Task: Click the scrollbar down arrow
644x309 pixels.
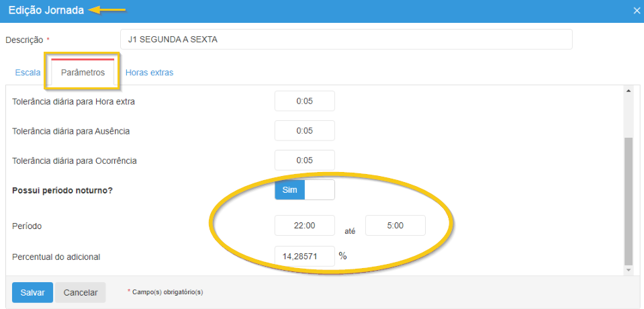Action: 628,269
